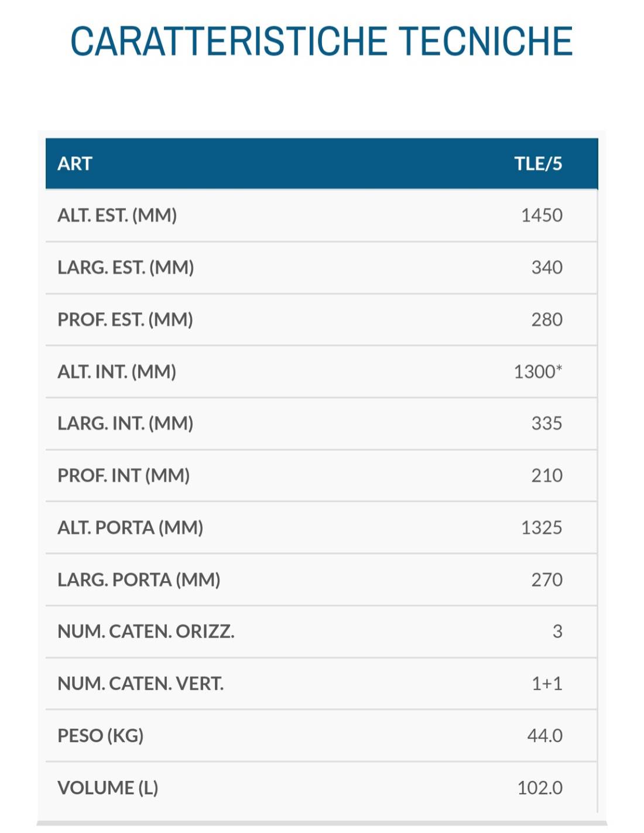
Task: Click the TLE/5 column header
Action: pyautogui.click(x=538, y=163)
